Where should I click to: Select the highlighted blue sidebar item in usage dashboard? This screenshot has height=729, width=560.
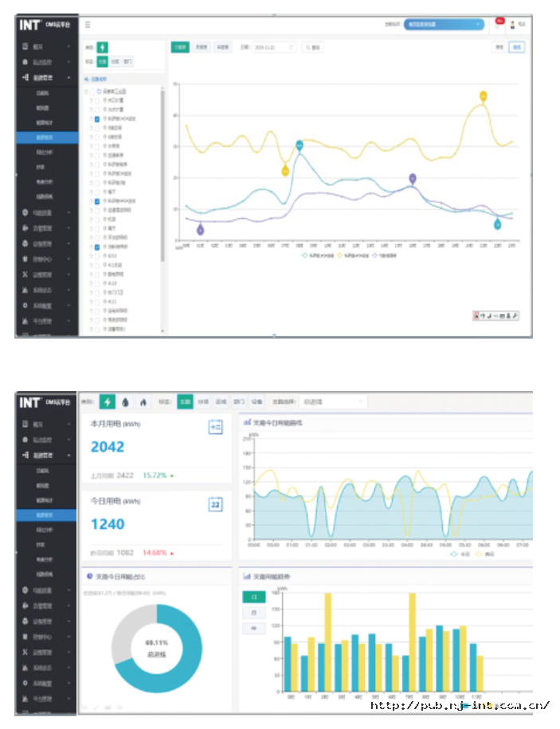46,515
